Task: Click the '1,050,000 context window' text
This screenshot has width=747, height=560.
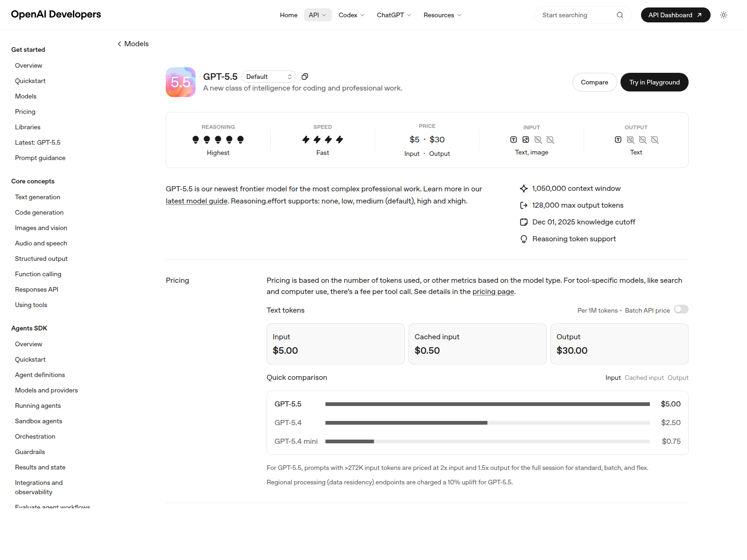Action: point(577,189)
